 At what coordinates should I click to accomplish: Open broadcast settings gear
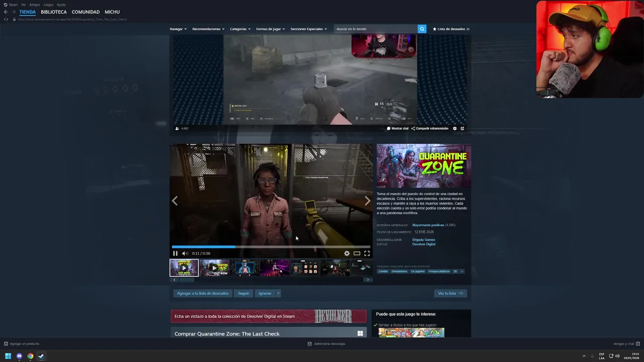point(455,128)
